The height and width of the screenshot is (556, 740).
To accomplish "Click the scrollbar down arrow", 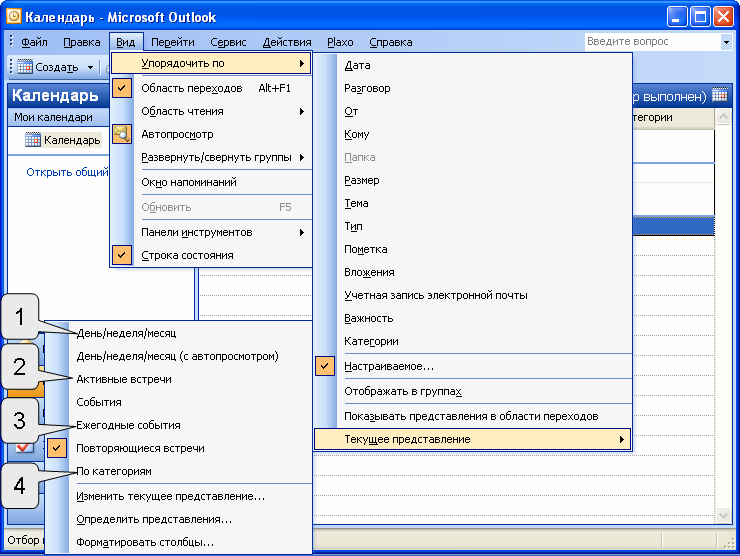I will 723,515.
